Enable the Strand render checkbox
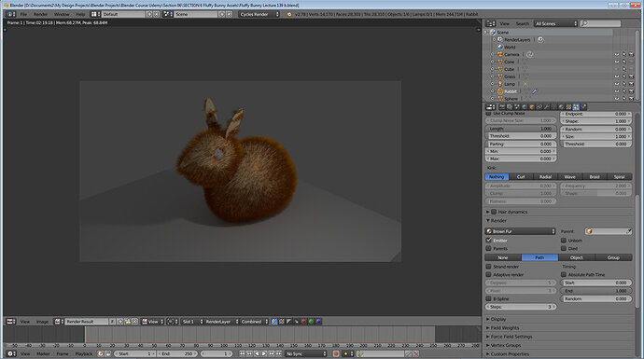Viewport: 644px width, 359px height. [x=488, y=267]
